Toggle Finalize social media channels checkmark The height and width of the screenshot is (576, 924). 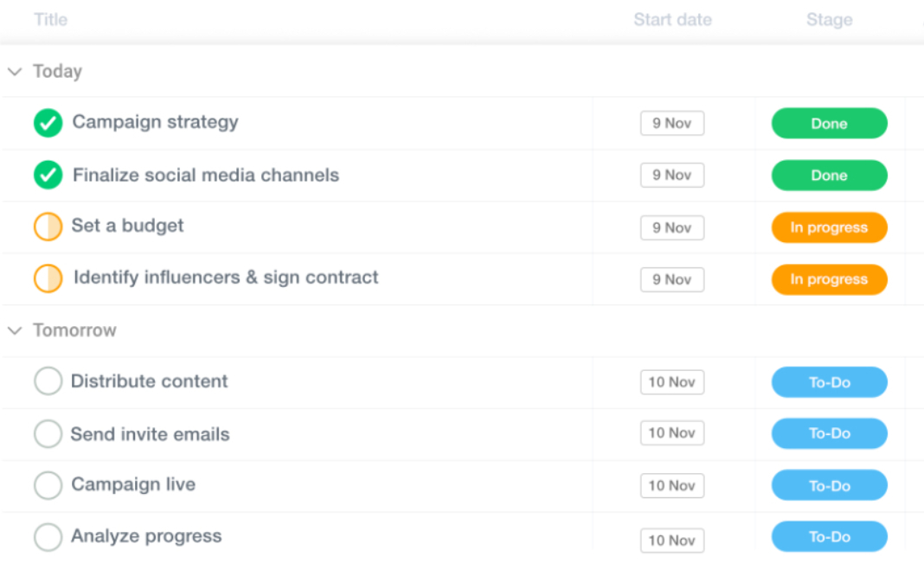coord(48,176)
